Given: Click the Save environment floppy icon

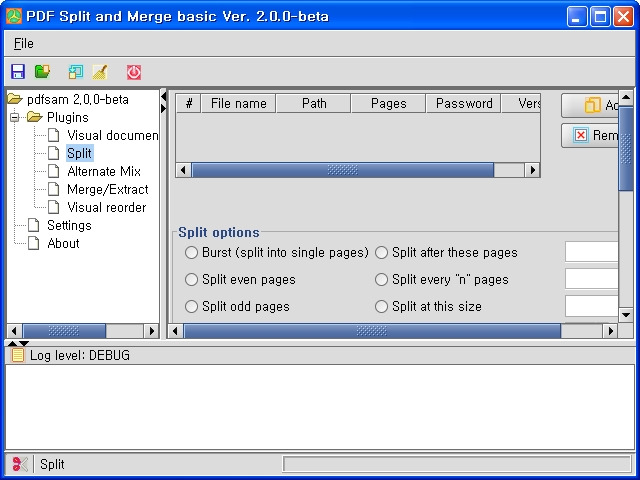Looking at the screenshot, I should 18,72.
